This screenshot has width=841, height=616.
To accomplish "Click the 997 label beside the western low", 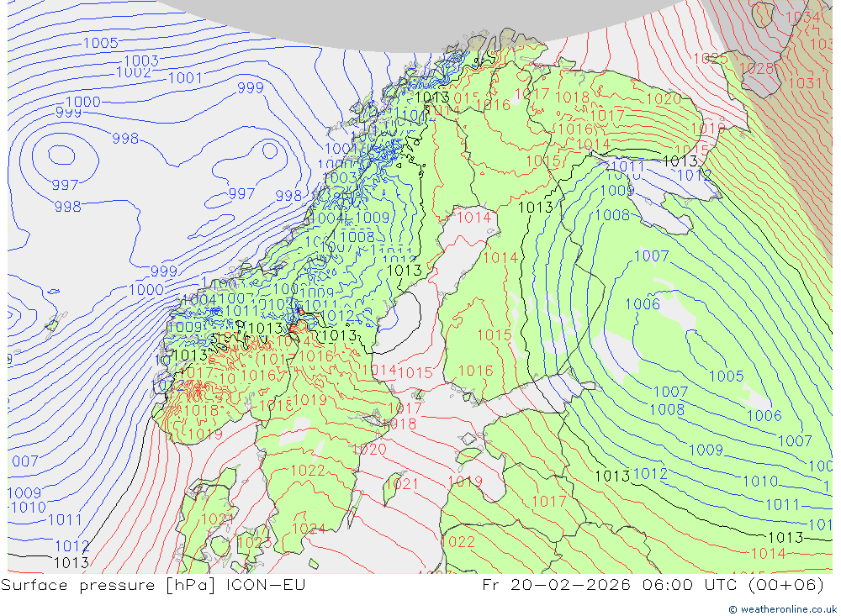I will [x=65, y=185].
